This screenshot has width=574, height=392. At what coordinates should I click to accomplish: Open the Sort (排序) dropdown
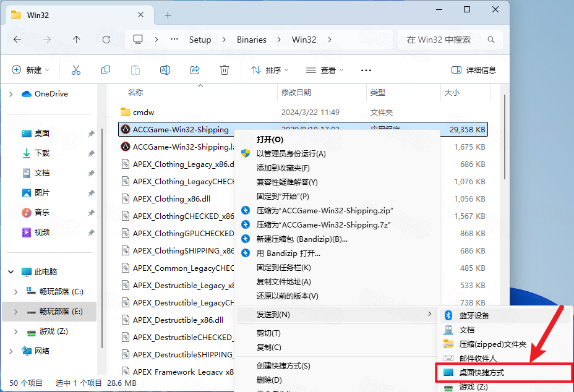click(x=270, y=70)
